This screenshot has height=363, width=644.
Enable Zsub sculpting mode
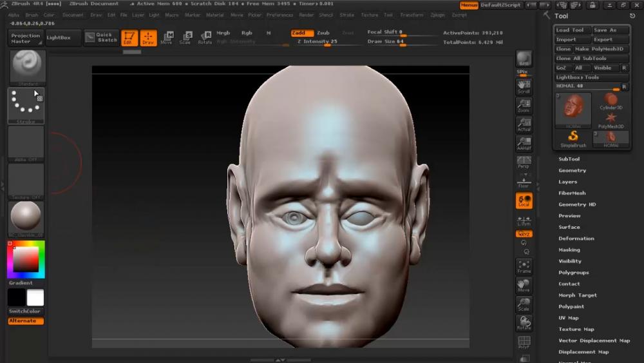323,33
